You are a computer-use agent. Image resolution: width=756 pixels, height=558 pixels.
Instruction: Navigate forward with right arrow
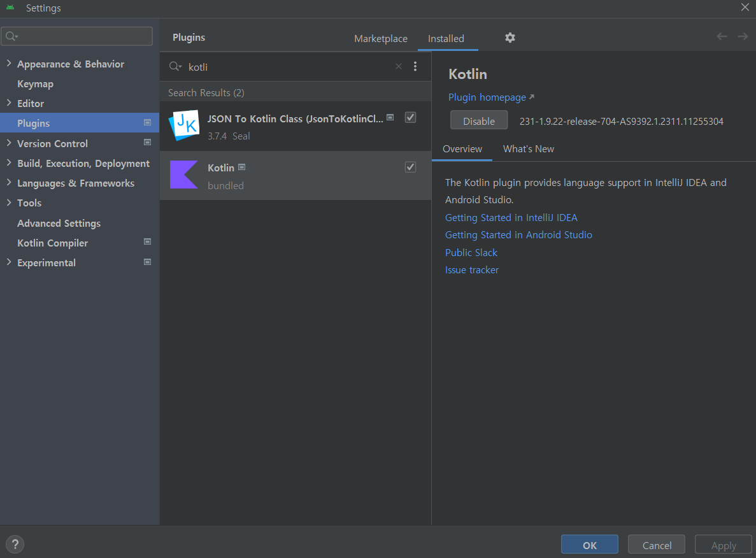tap(743, 37)
